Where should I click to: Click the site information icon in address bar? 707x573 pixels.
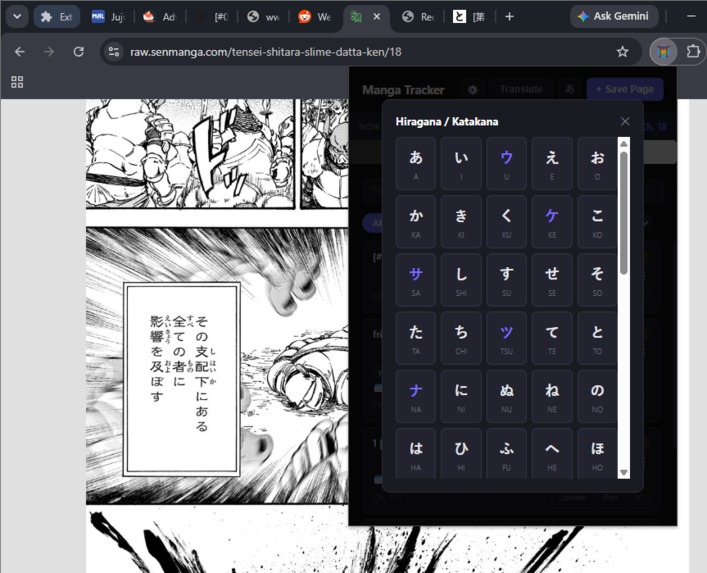coord(114,52)
